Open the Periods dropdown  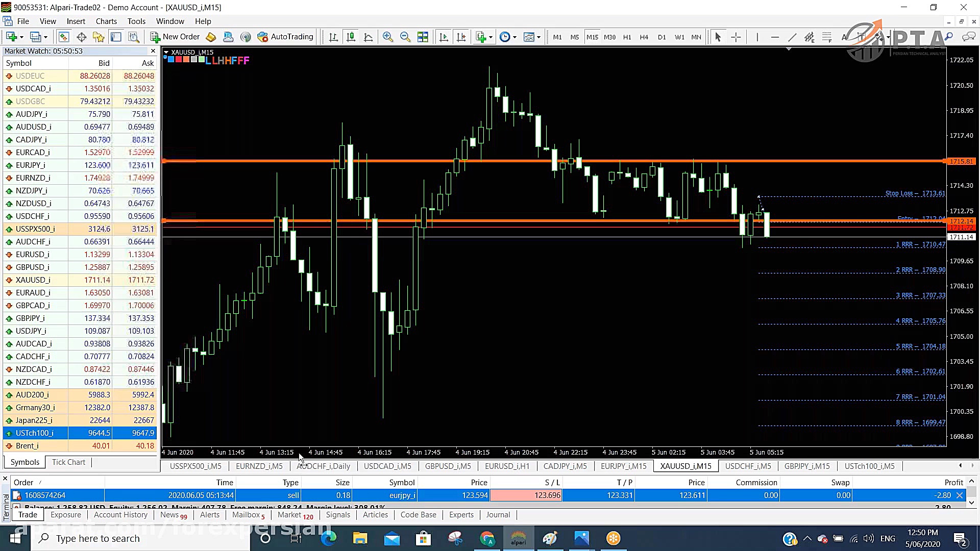pos(514,36)
